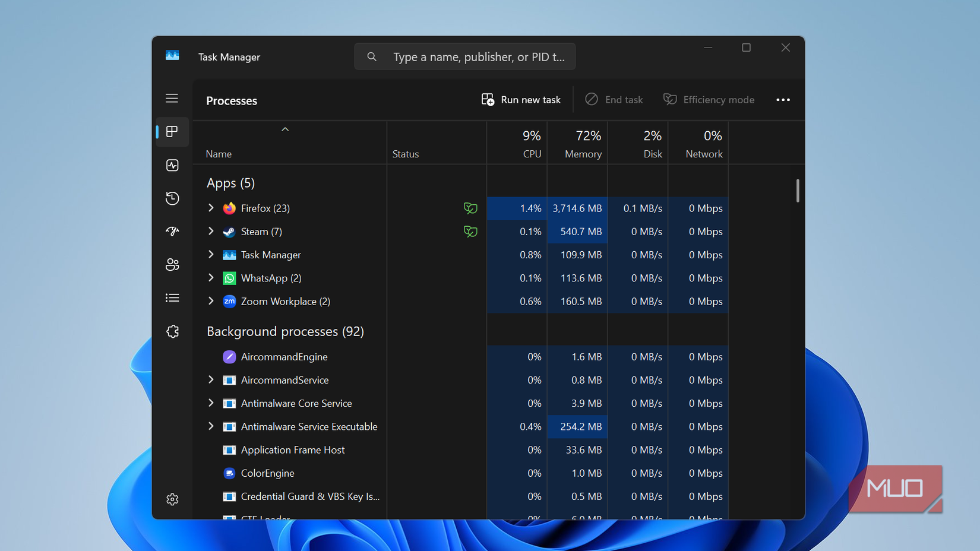Switch to Details page in sidebar
This screenshot has width=980, height=551.
[x=172, y=298]
